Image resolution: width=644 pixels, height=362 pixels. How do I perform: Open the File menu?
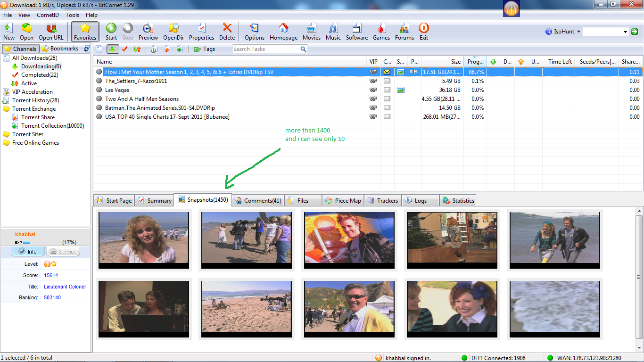[8, 15]
